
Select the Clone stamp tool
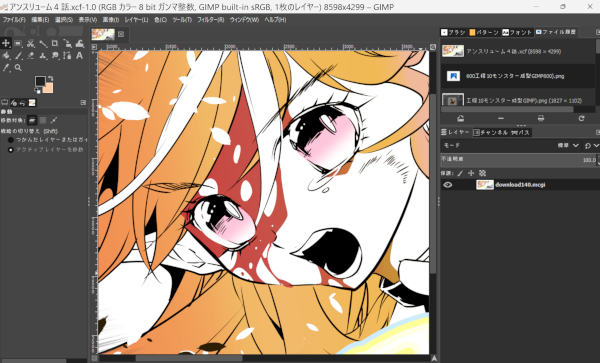click(42, 55)
